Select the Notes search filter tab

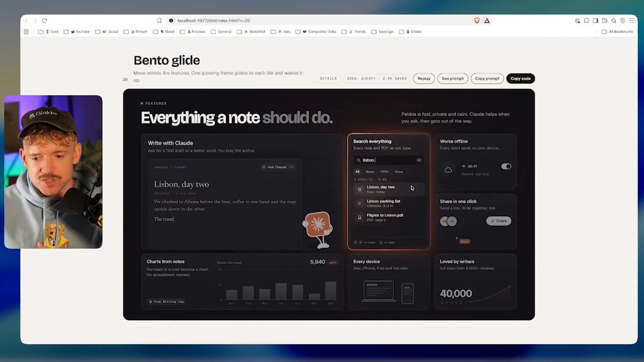(370, 172)
